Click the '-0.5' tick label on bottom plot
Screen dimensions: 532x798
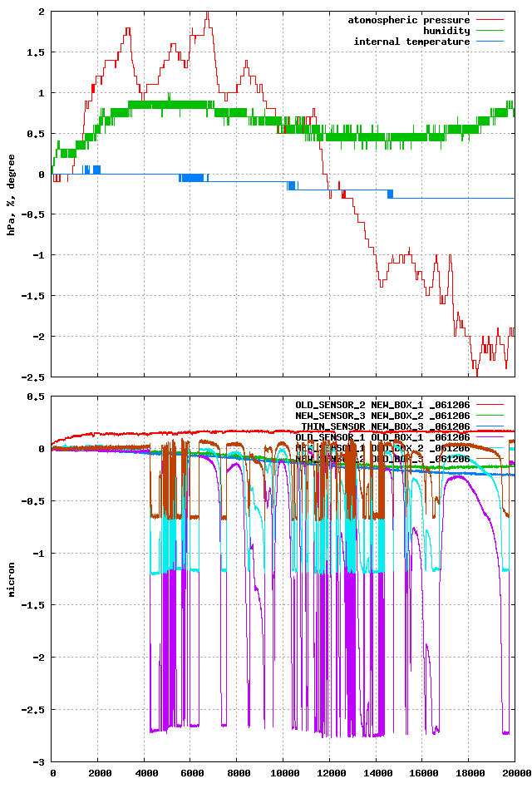click(32, 500)
